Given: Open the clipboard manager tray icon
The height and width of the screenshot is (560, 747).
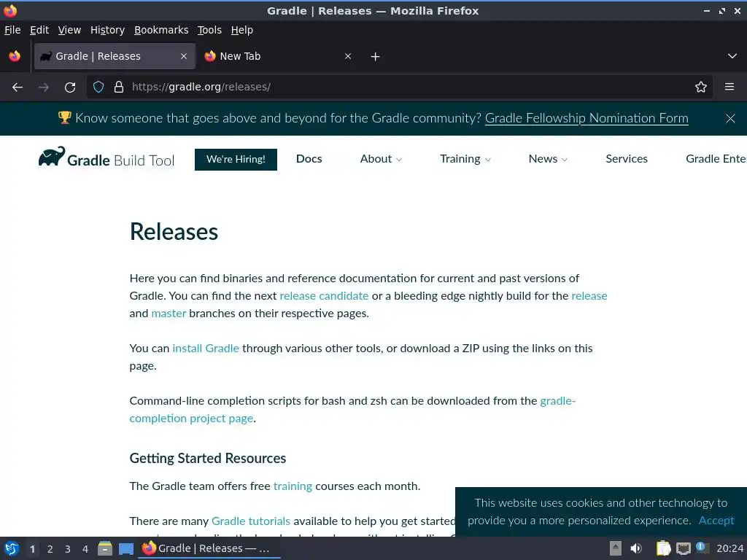Looking at the screenshot, I should click(x=663, y=548).
